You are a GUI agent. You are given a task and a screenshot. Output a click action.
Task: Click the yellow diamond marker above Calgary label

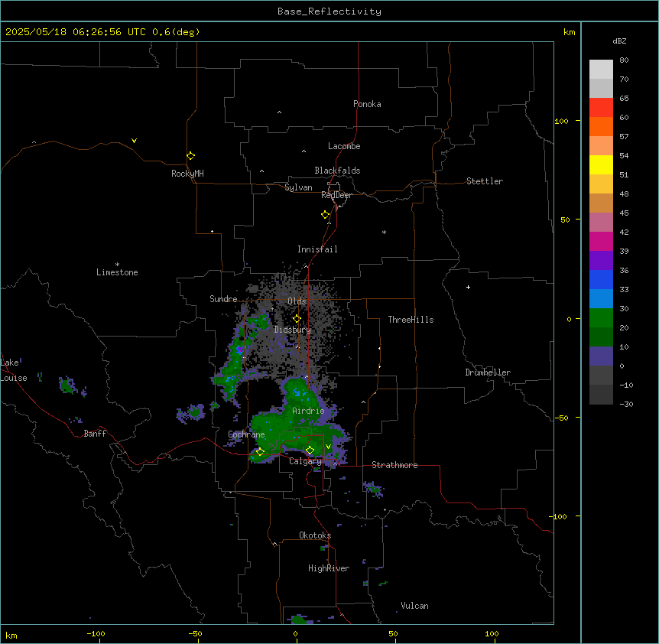[x=310, y=450]
